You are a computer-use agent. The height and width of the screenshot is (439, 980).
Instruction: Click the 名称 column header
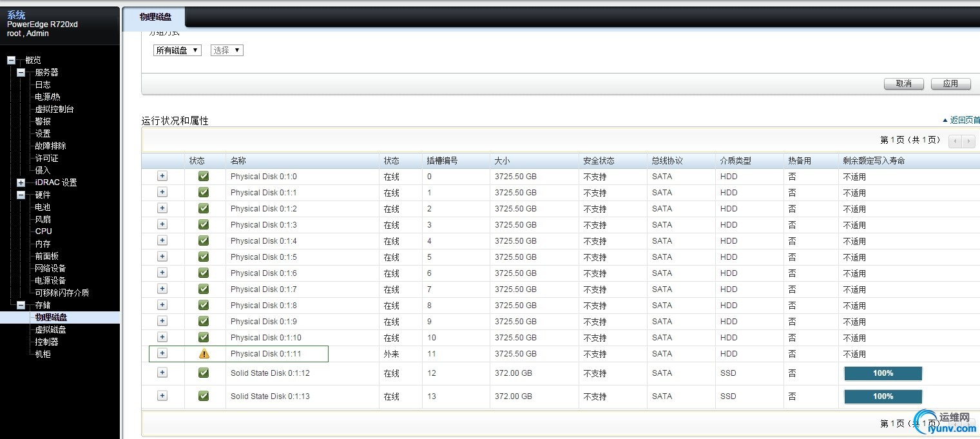tap(238, 161)
